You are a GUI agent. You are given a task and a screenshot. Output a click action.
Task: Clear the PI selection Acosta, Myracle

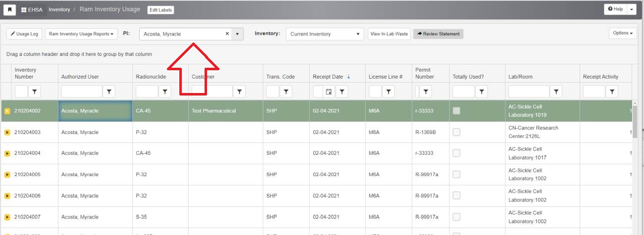(x=227, y=34)
